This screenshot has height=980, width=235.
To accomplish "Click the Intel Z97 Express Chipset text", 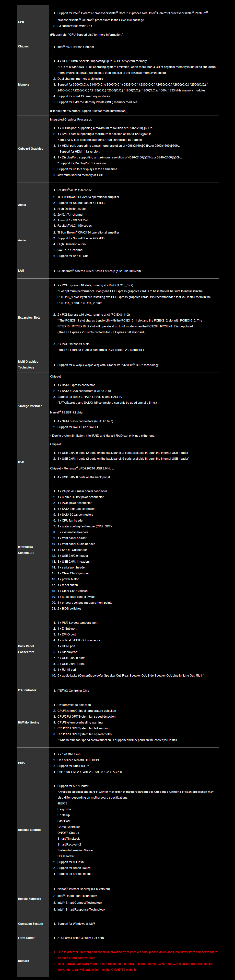I will point(75,47).
